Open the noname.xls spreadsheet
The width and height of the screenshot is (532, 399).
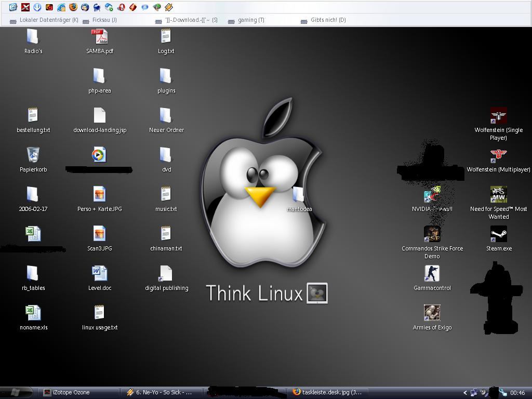(x=33, y=318)
